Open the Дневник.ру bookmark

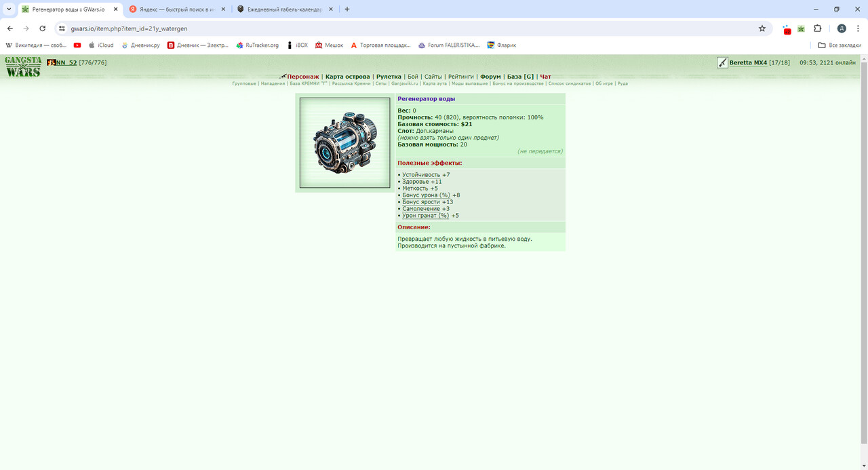pyautogui.click(x=141, y=45)
